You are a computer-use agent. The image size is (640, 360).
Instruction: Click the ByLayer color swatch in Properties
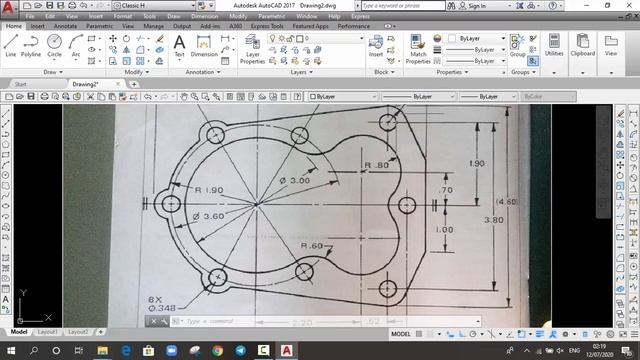click(452, 38)
